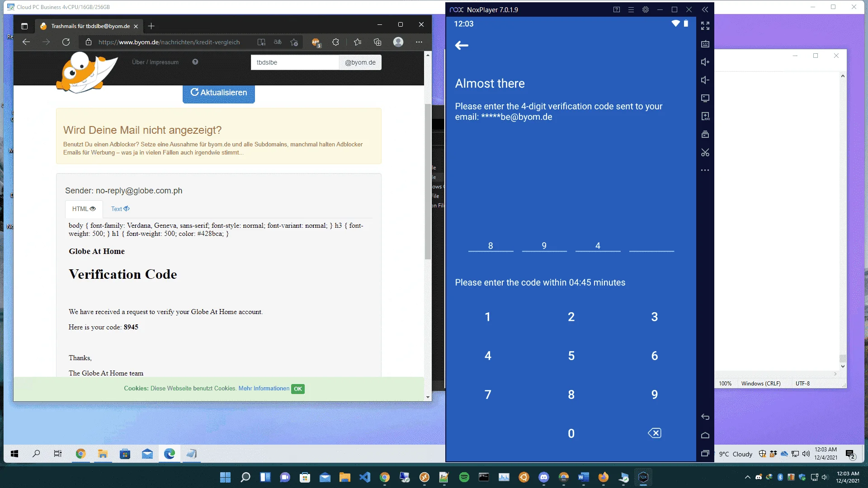Viewport: 868px width, 488px height.
Task: Increase NoxPlayer volume with speaker-plus icon
Action: click(x=705, y=62)
